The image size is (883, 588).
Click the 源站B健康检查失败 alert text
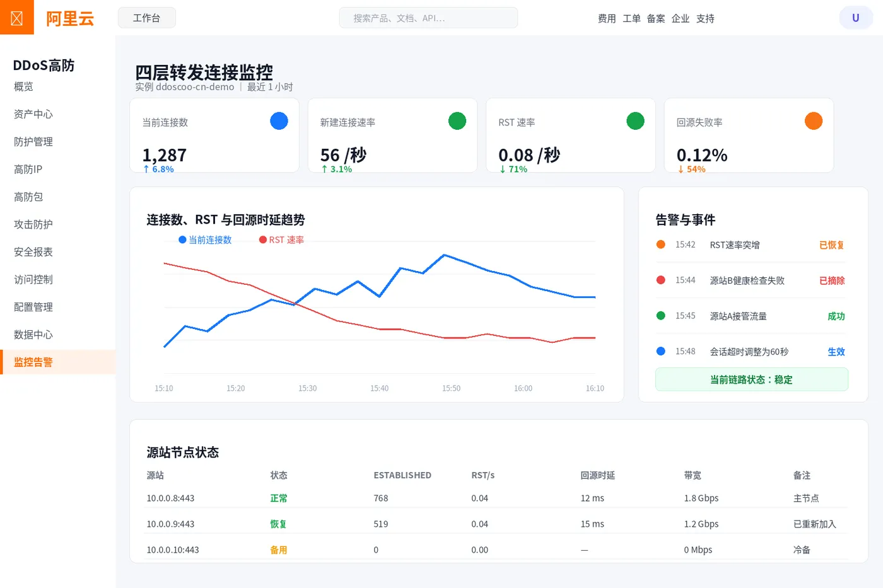(x=747, y=280)
